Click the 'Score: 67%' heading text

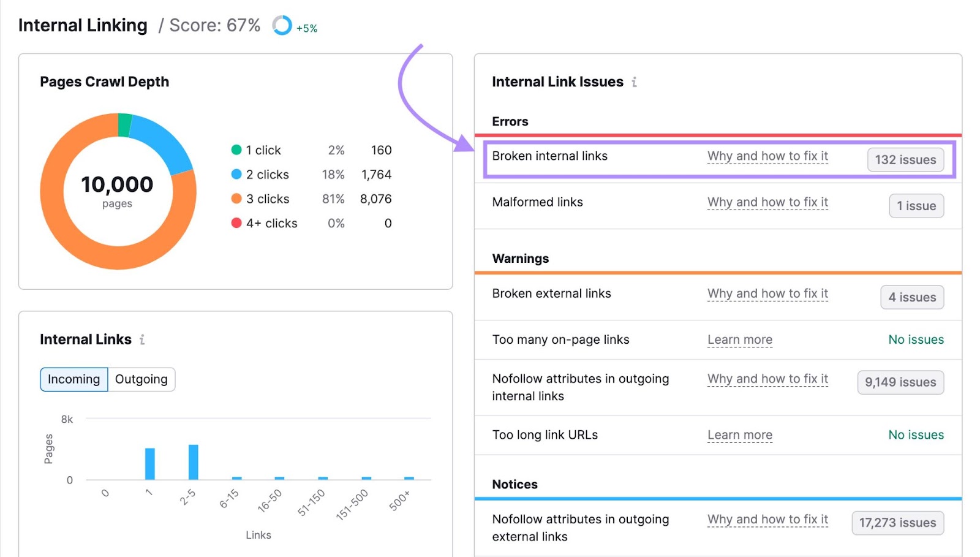click(x=215, y=25)
